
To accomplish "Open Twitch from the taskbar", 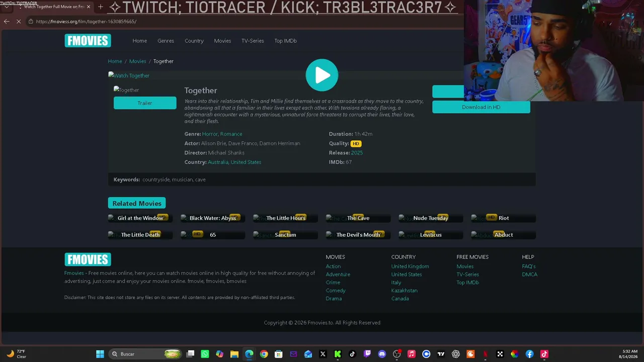I will [x=367, y=354].
